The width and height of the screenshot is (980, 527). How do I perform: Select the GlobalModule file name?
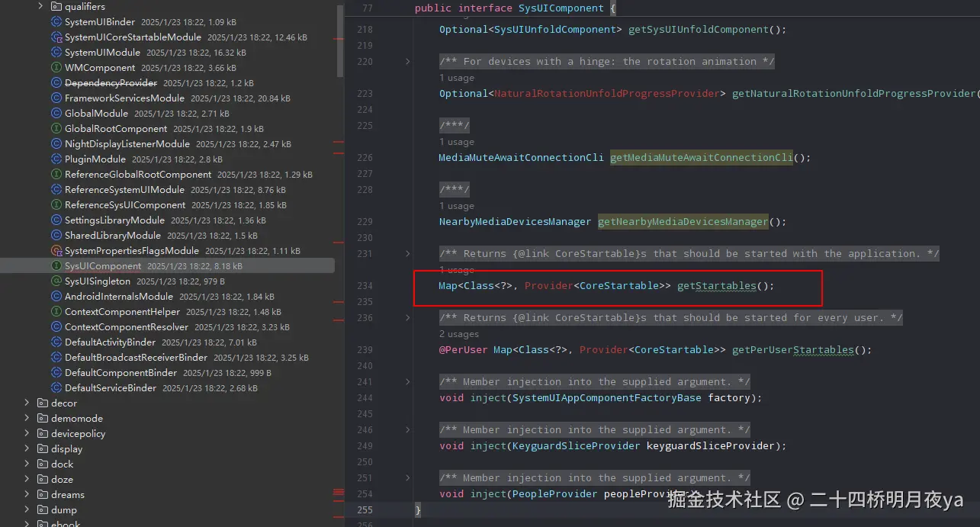click(x=96, y=114)
